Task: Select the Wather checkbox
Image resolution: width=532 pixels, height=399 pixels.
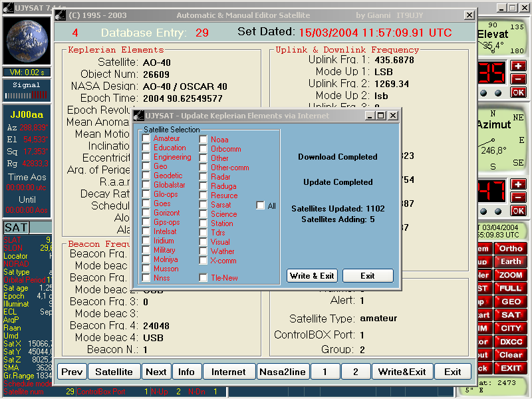Action: coord(203,251)
